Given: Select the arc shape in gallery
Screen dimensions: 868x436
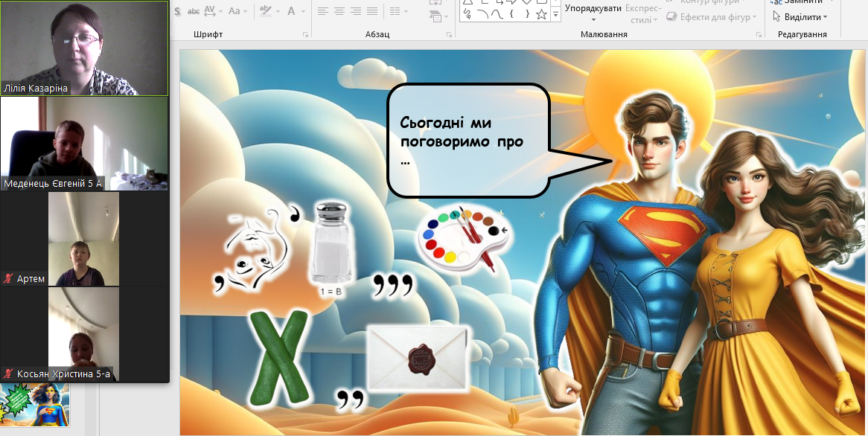Looking at the screenshot, I should pyautogui.click(x=482, y=14).
